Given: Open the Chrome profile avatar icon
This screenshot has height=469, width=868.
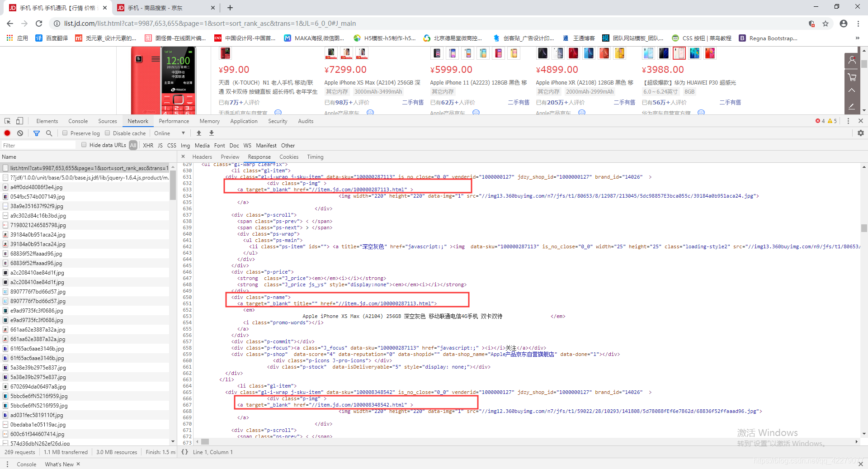Looking at the screenshot, I should 844,24.
